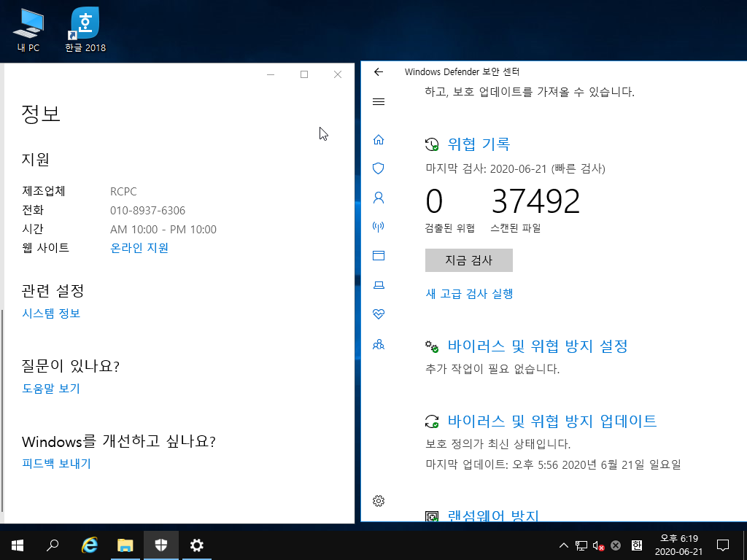
Task: Open 내 PC desktop icon
Action: [28, 31]
